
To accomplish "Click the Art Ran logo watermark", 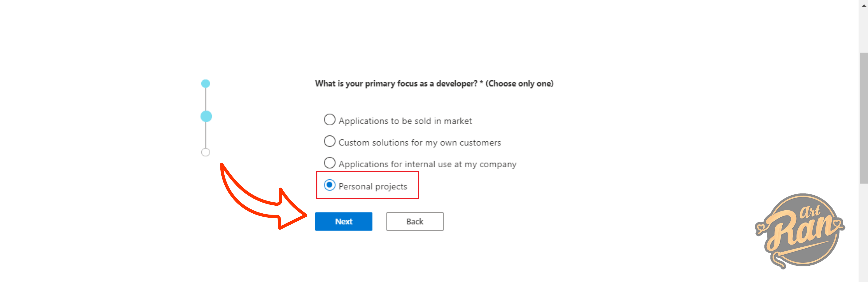I will tap(800, 231).
